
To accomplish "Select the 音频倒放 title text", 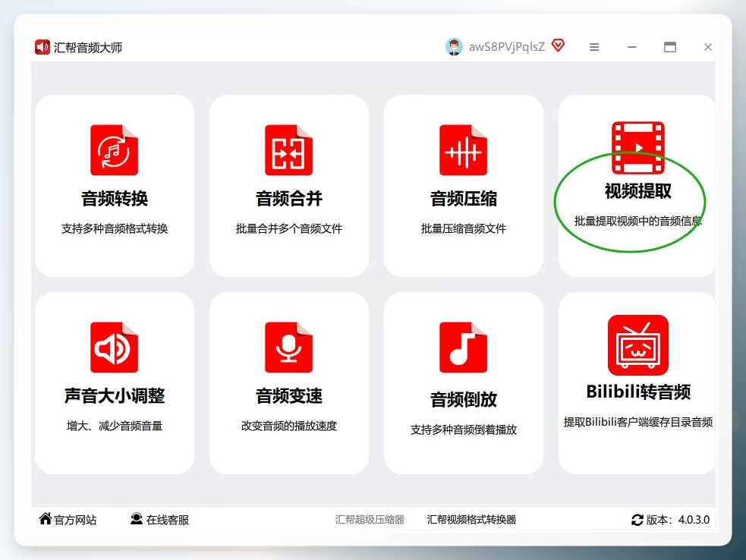I will click(464, 400).
